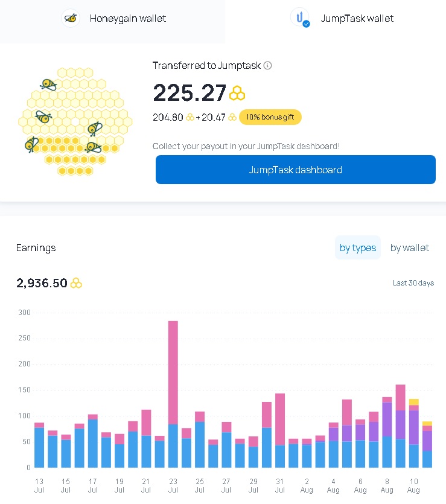Switch to Honeygain wallet tab

click(112, 19)
